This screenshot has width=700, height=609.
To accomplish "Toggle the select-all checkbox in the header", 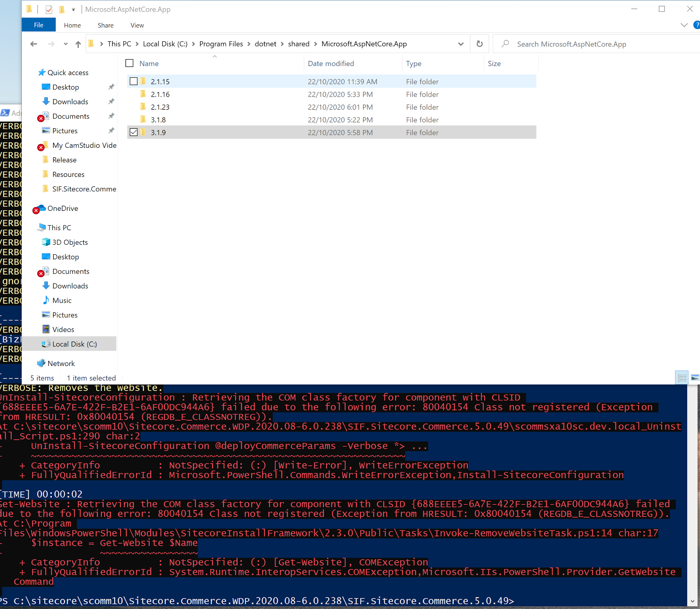I will click(130, 63).
